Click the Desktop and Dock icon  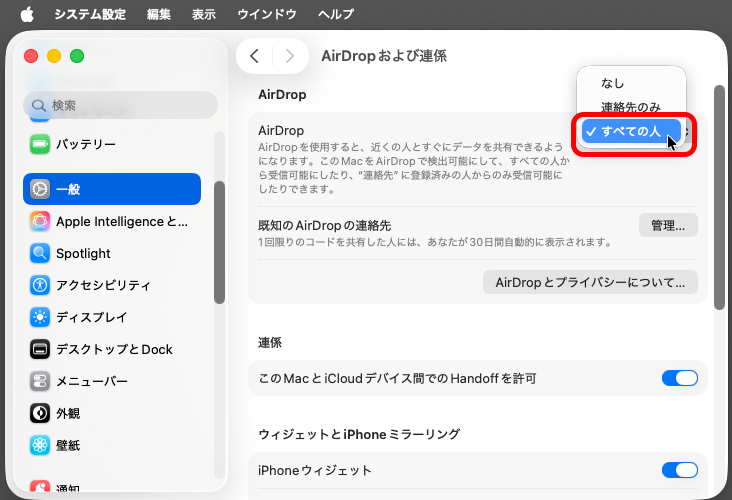click(x=40, y=349)
